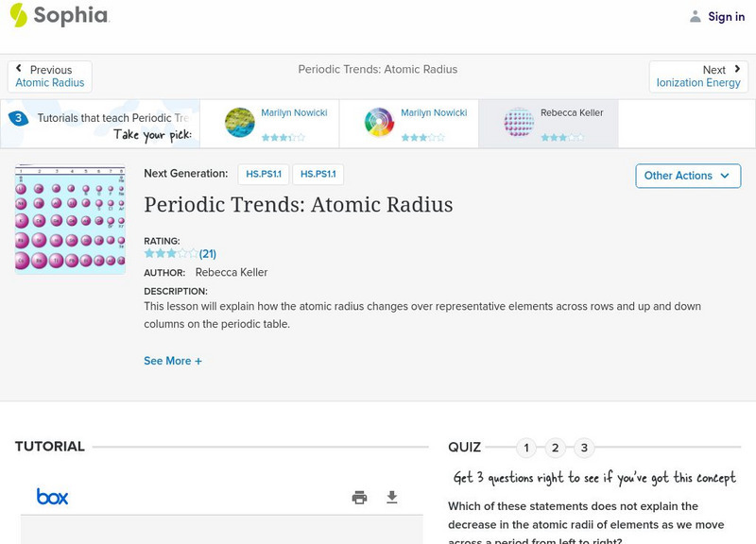Open the periodic table lesson thumbnail
Image resolution: width=756 pixels, height=544 pixels.
coord(70,219)
